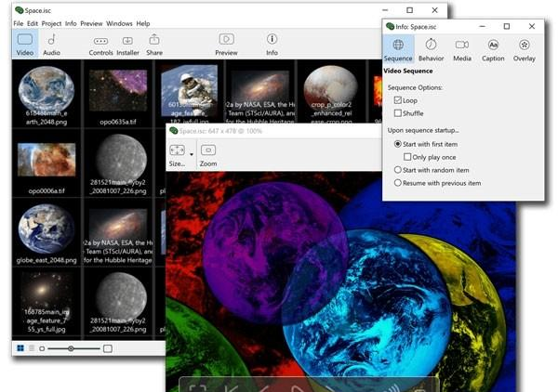This screenshot has width=558, height=392.
Task: Open the Audio section music note icon
Action: [51, 39]
